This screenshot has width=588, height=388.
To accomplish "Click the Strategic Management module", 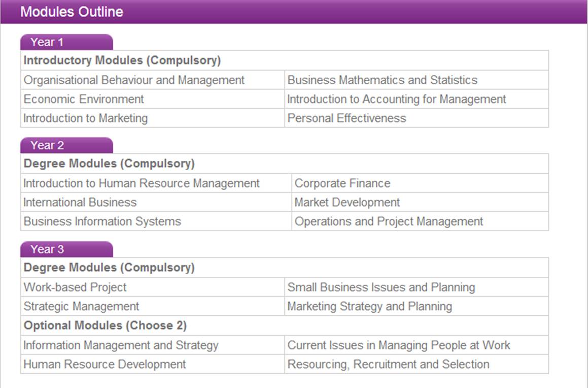I will pos(81,306).
